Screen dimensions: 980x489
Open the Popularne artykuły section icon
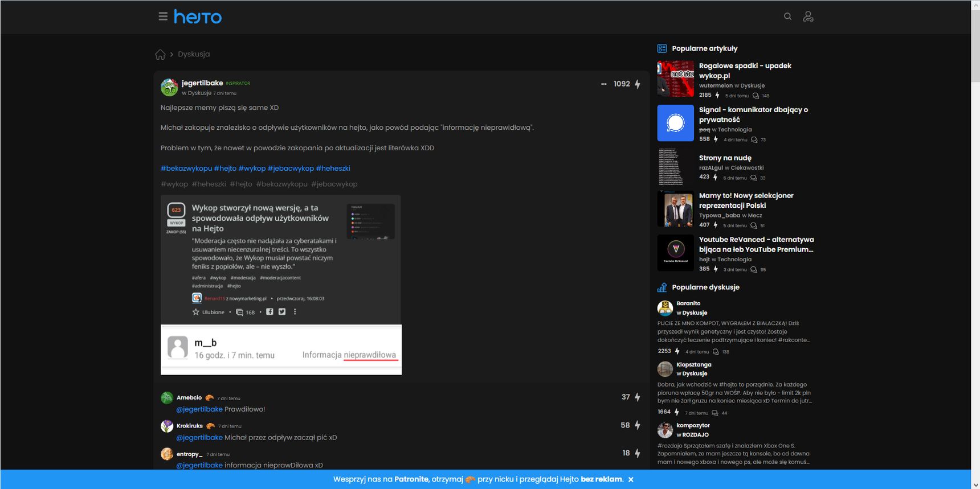662,48
